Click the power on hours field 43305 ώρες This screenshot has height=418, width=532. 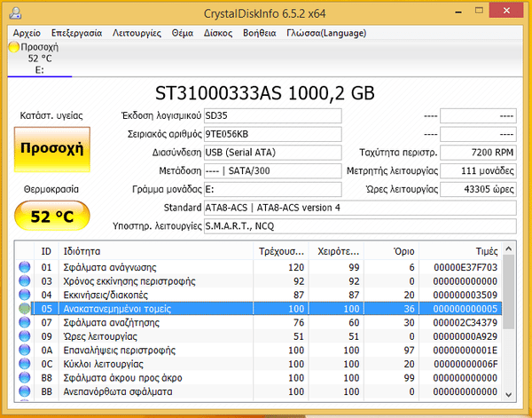tap(479, 189)
